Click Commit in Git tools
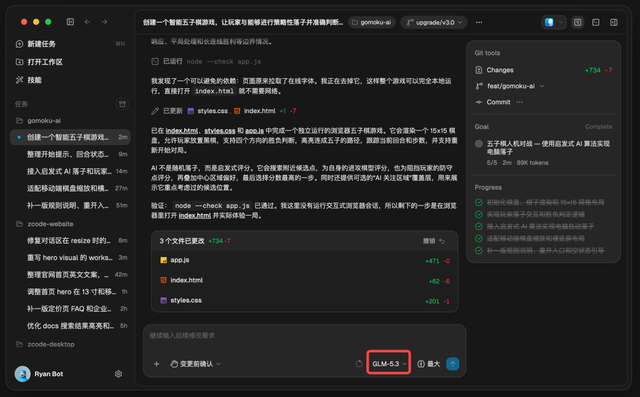640x397 pixels. (493, 102)
